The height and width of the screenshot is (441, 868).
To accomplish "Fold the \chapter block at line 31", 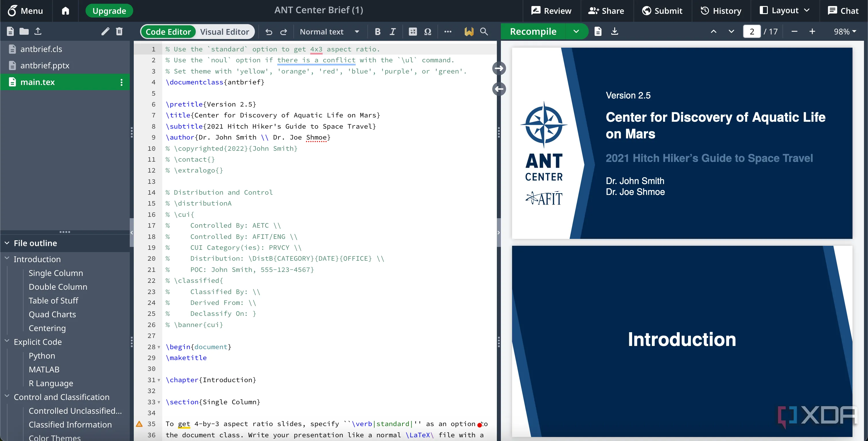I will click(159, 380).
